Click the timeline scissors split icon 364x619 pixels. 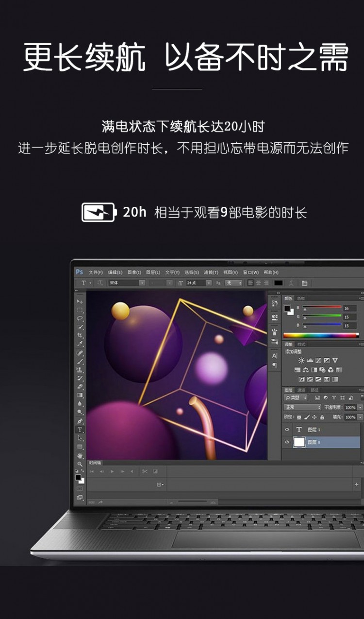click(145, 471)
